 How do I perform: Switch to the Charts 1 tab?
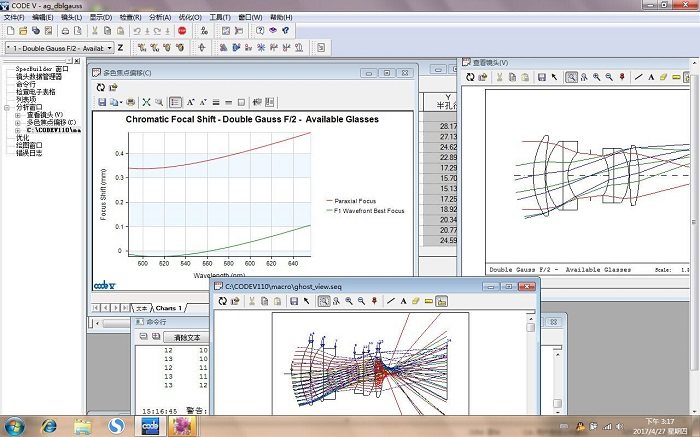tap(169, 308)
